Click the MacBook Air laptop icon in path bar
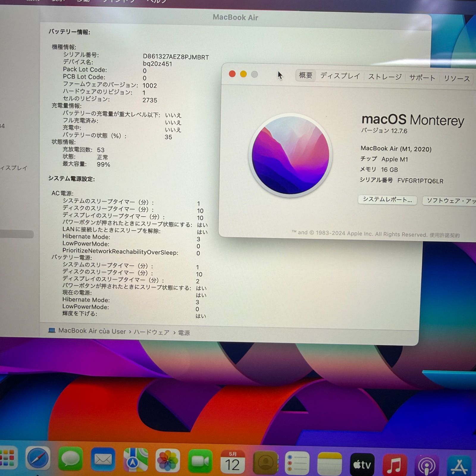 (52, 330)
